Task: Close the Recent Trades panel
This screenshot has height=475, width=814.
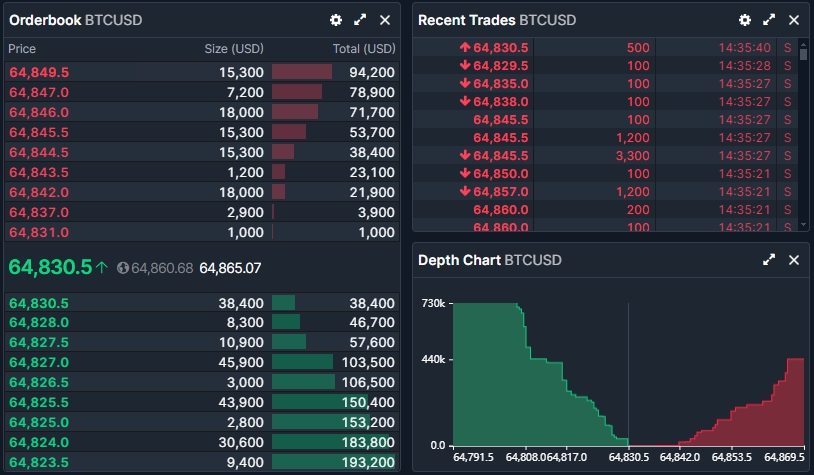Action: coord(794,20)
